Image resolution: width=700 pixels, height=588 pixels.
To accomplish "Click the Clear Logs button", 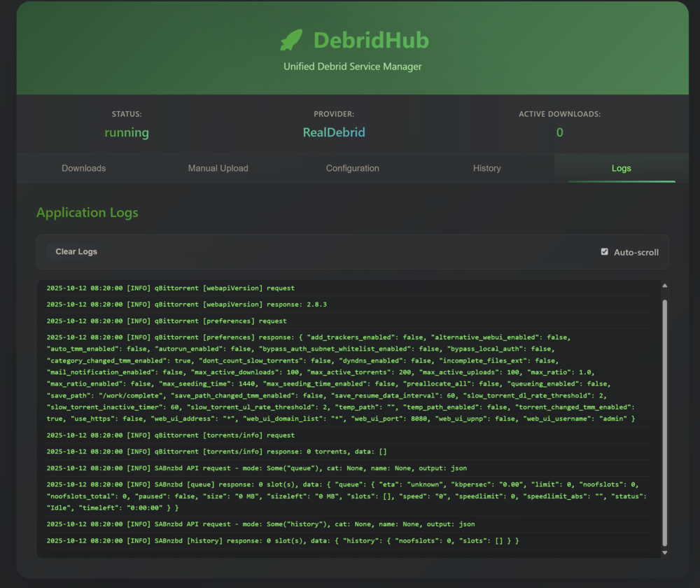I will pos(76,252).
